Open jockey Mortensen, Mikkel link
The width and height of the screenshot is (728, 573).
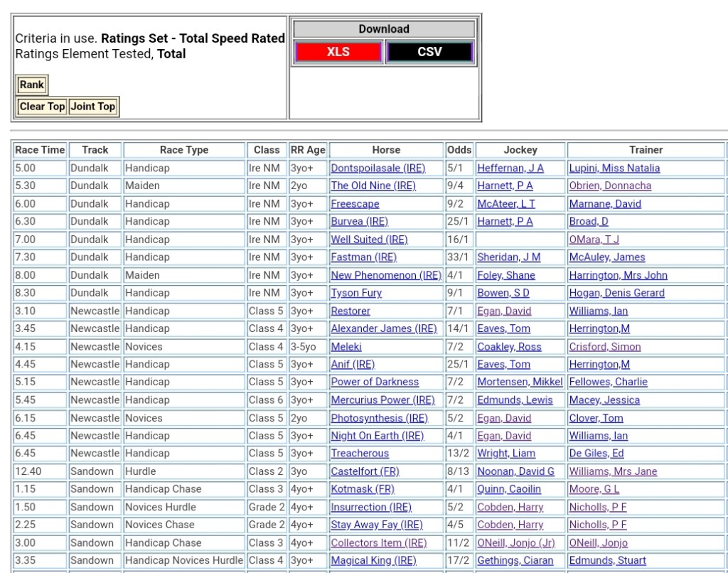point(520,382)
